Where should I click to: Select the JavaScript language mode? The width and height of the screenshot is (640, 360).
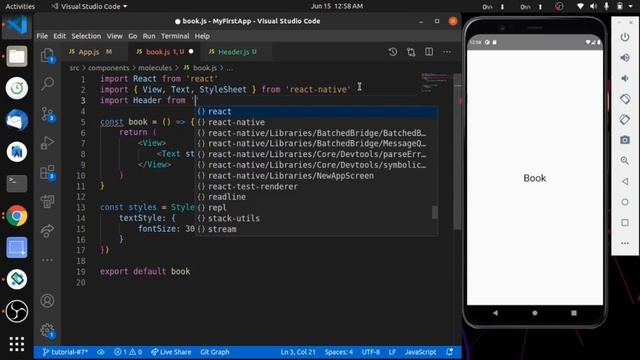(420, 352)
